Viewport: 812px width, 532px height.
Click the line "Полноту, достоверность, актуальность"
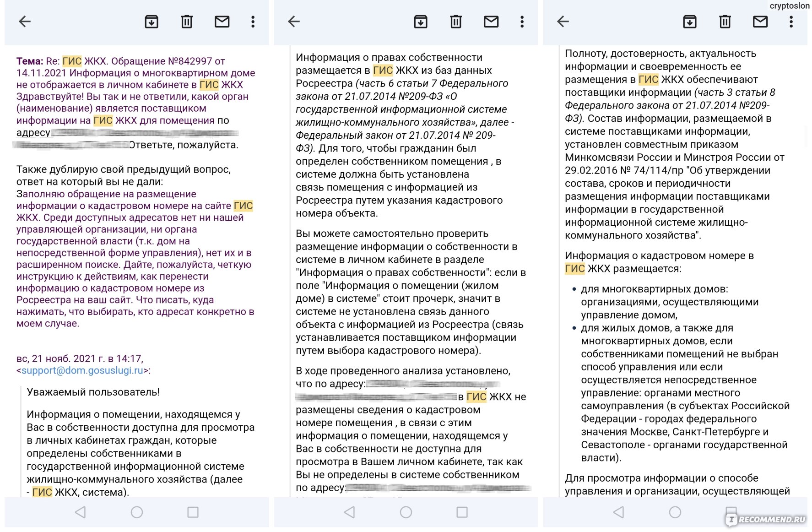(x=660, y=54)
